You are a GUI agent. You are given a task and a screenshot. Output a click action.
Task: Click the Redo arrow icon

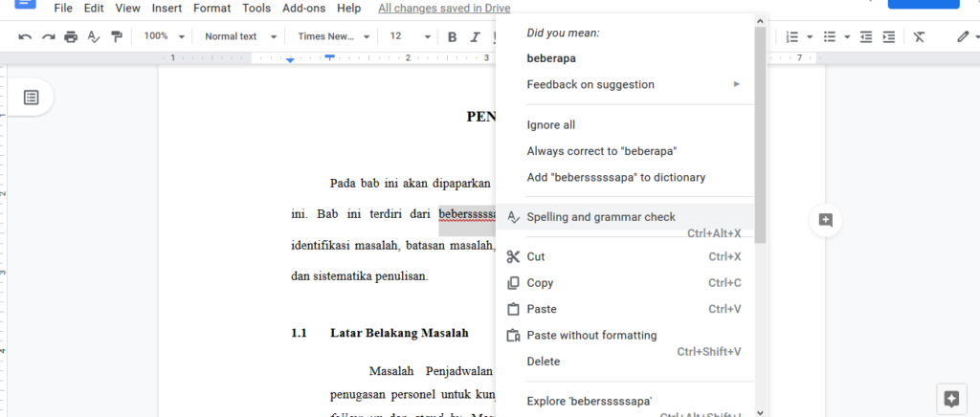(x=48, y=37)
